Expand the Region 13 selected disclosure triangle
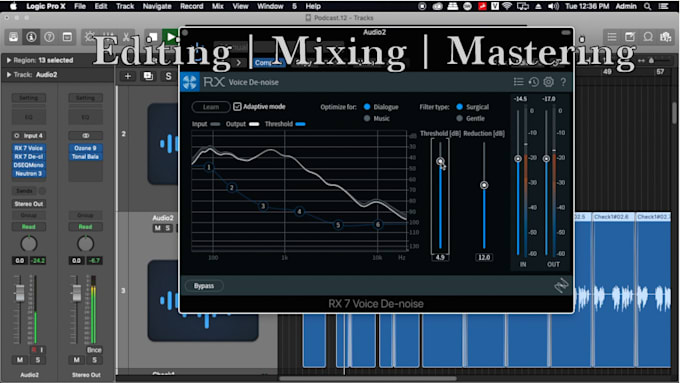 [x=9, y=60]
